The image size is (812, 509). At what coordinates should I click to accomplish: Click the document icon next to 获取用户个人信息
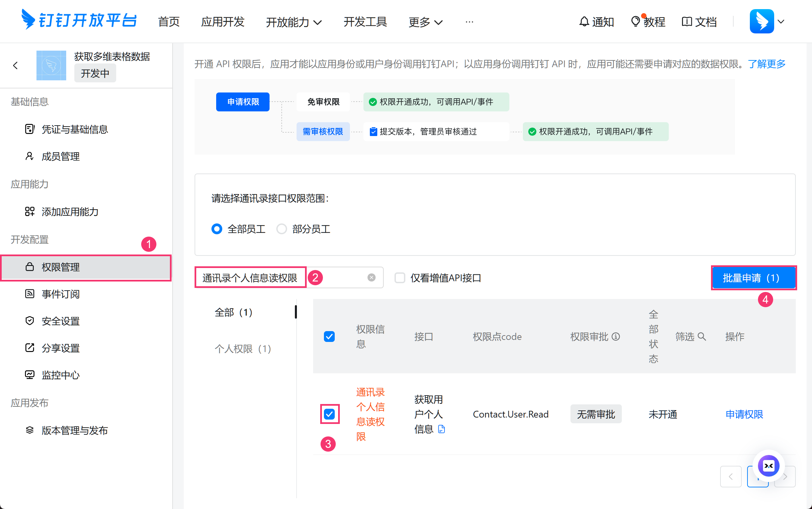(441, 429)
